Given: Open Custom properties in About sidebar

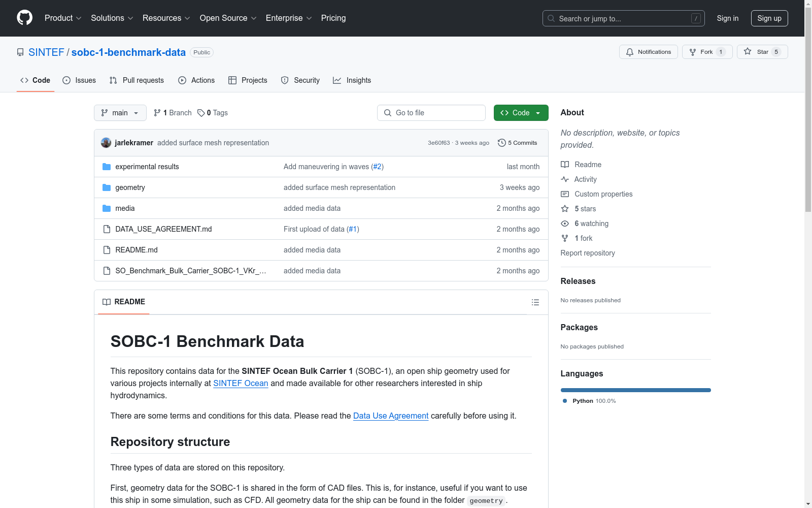Looking at the screenshot, I should [596, 194].
